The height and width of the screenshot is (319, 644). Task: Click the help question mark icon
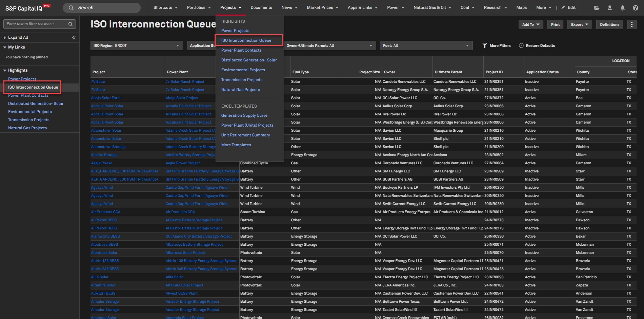(635, 8)
